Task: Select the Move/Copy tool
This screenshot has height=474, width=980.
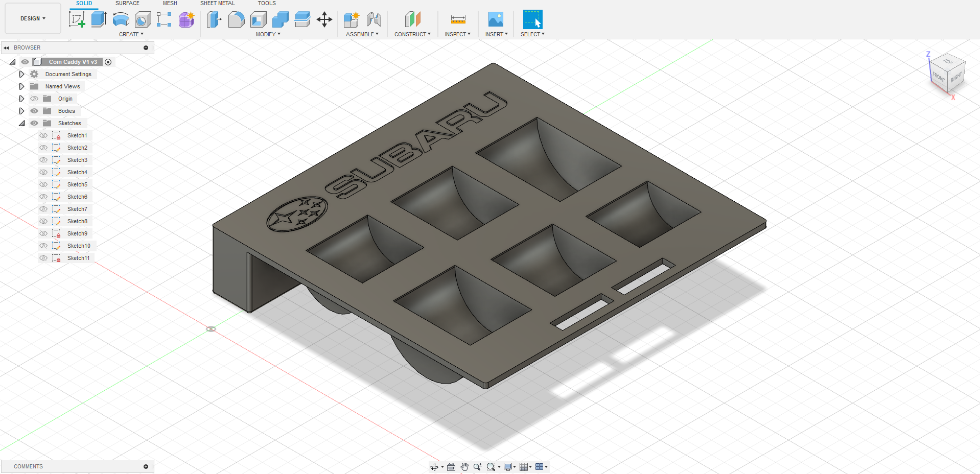Action: click(x=324, y=19)
